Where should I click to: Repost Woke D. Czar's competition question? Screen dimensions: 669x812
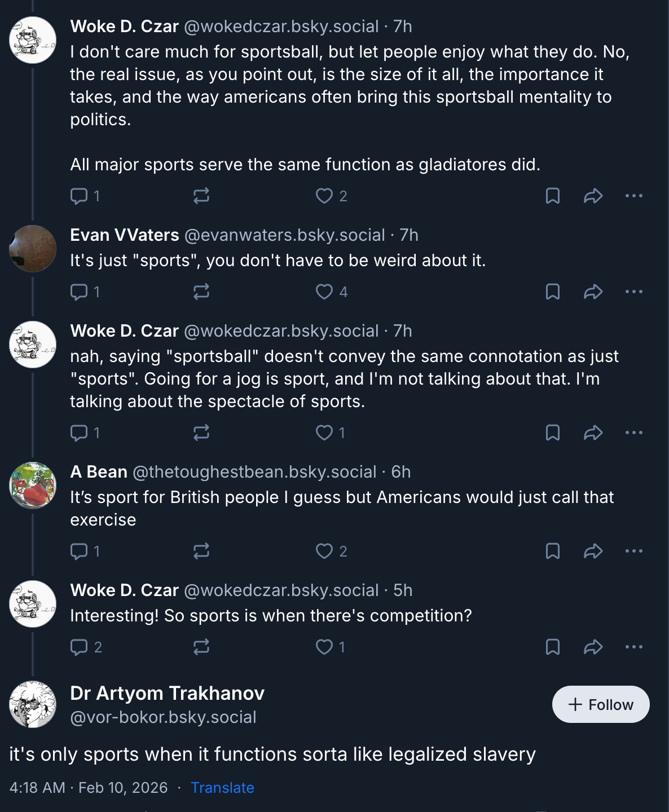[x=201, y=647]
